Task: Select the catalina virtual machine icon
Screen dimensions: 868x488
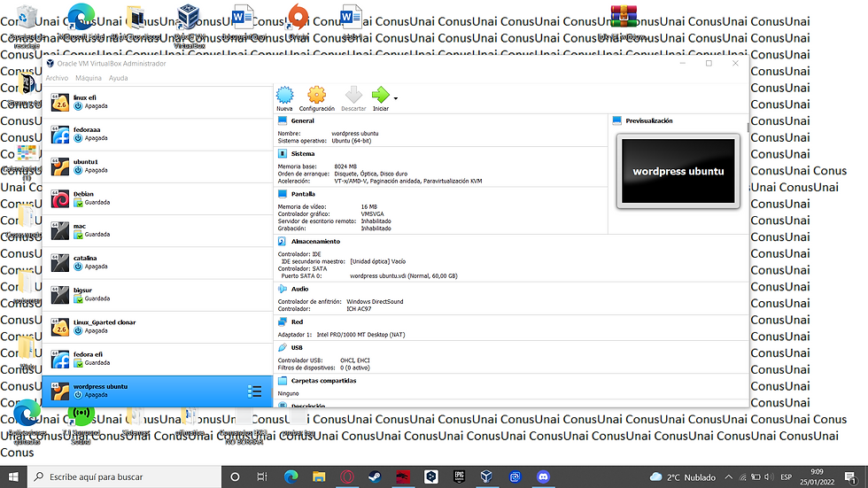Action: [60, 263]
